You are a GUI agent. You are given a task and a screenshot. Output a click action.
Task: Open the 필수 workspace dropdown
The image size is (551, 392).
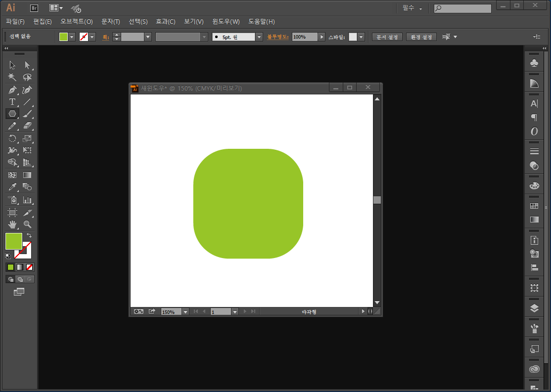413,8
